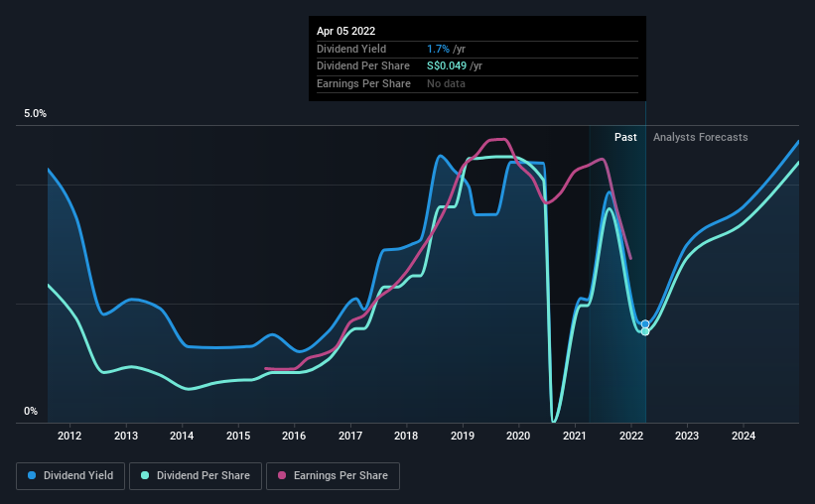Click the 2019 x-axis label
Viewport: 815px width, 504px height.
point(462,436)
